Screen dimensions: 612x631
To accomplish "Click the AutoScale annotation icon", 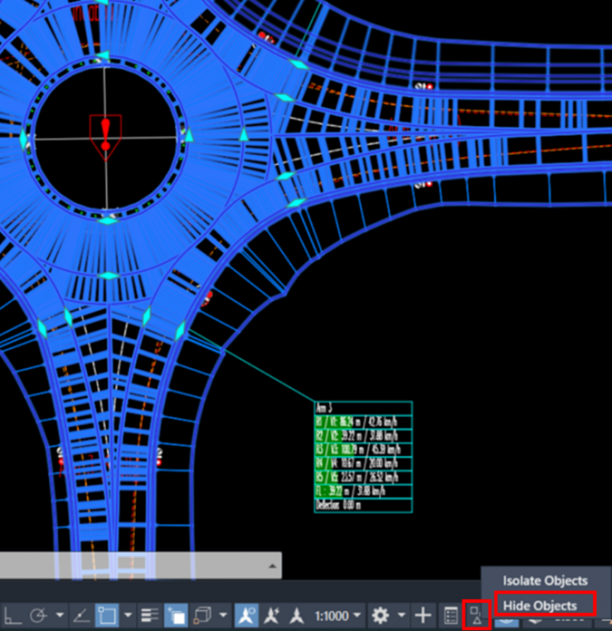I will (x=272, y=615).
